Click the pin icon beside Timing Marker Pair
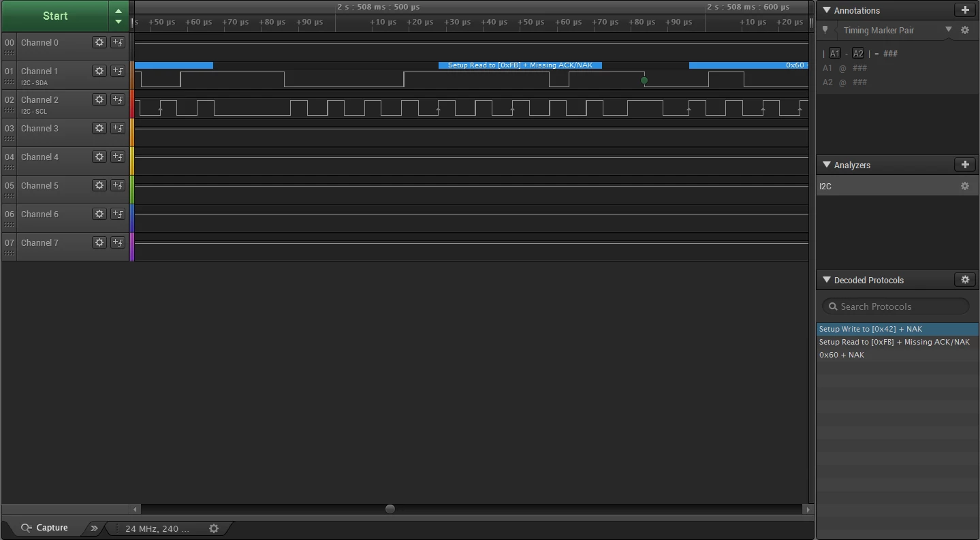This screenshot has width=980, height=540. (825, 31)
